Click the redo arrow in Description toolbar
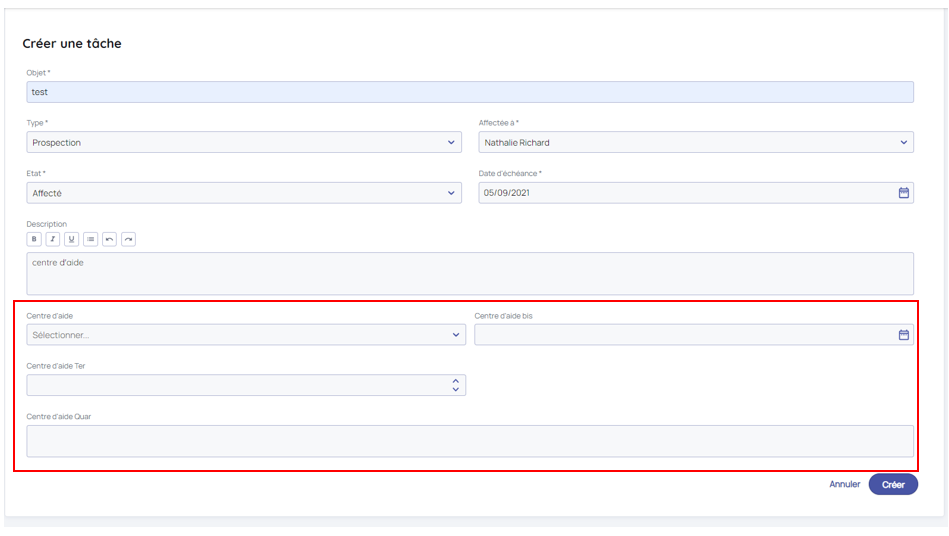The height and width of the screenshot is (536, 949). tap(128, 239)
